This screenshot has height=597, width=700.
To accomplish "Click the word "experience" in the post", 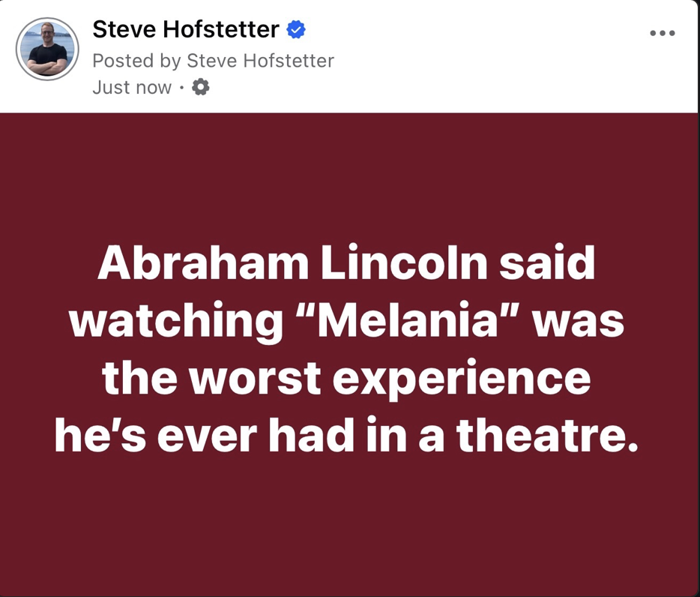I will click(462, 378).
